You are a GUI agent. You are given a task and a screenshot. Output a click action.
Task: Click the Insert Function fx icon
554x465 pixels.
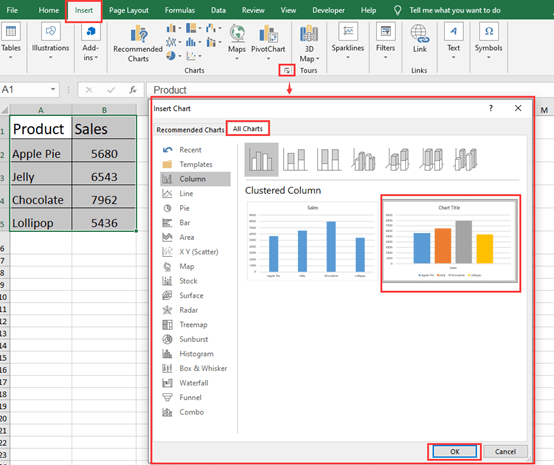(132, 90)
